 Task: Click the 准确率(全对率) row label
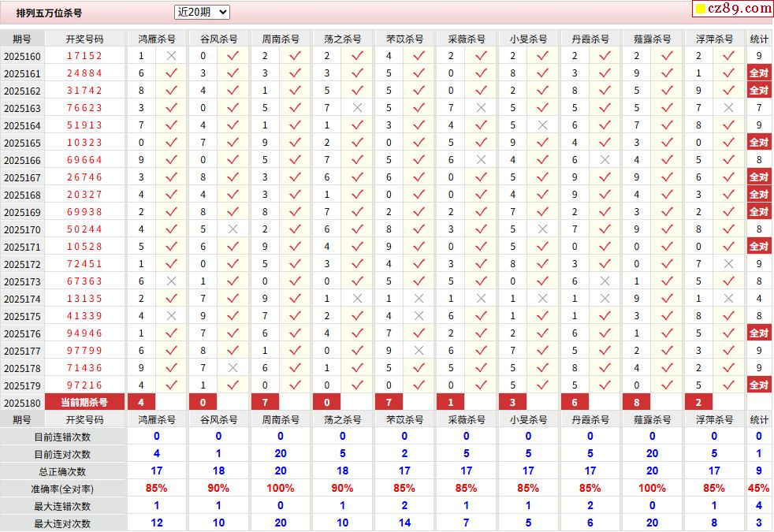62,489
